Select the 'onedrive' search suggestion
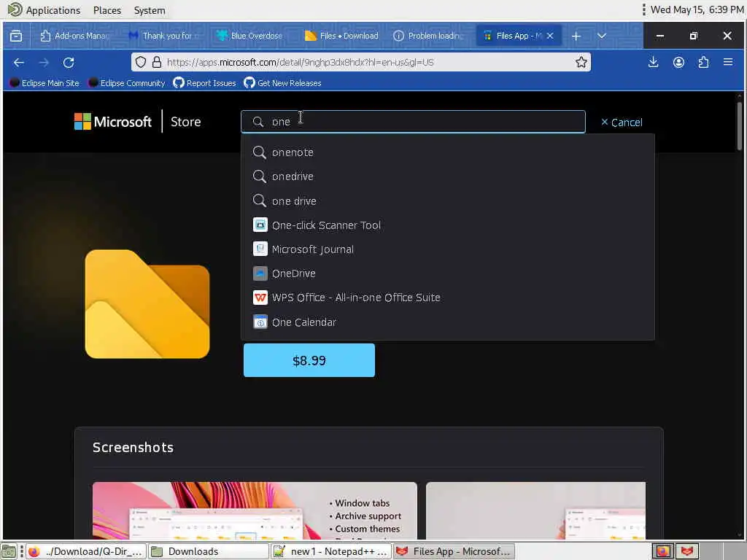This screenshot has width=747, height=560. (448, 176)
